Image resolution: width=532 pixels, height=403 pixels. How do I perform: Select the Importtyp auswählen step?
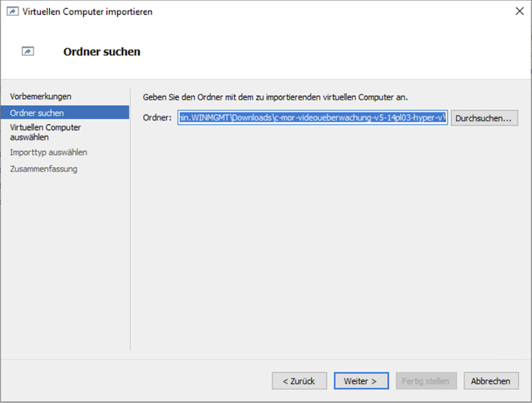coord(49,152)
